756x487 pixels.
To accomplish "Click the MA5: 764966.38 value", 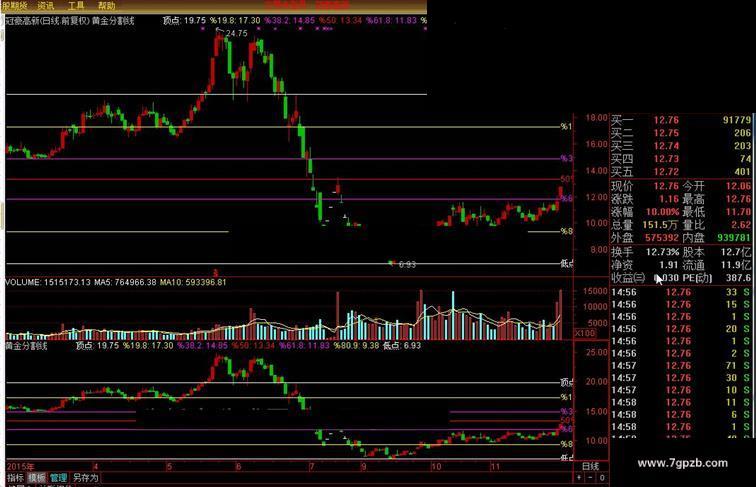I will coord(125,282).
